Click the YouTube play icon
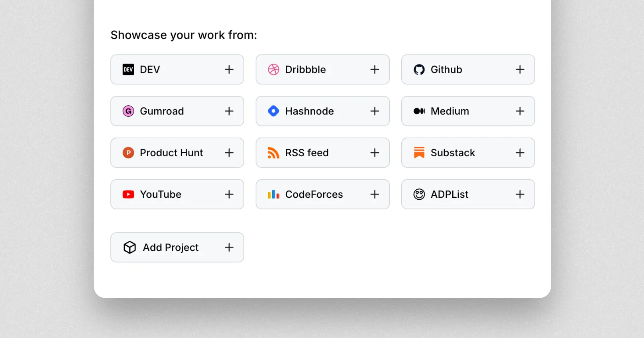Image resolution: width=644 pixels, height=338 pixels. (x=128, y=194)
